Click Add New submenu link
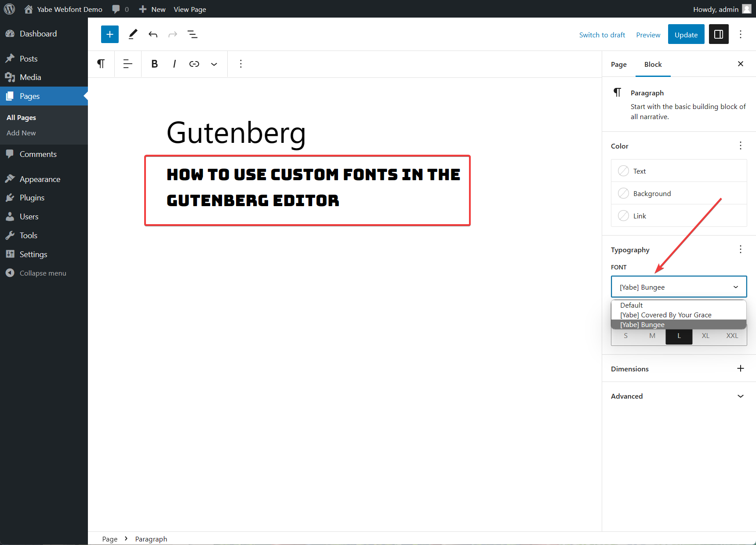The image size is (756, 545). pos(21,133)
